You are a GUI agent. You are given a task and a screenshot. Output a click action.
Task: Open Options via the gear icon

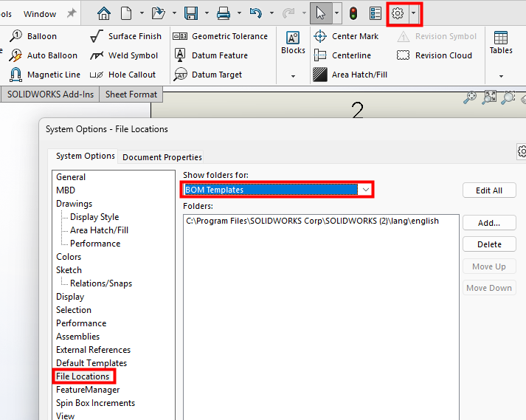click(398, 13)
